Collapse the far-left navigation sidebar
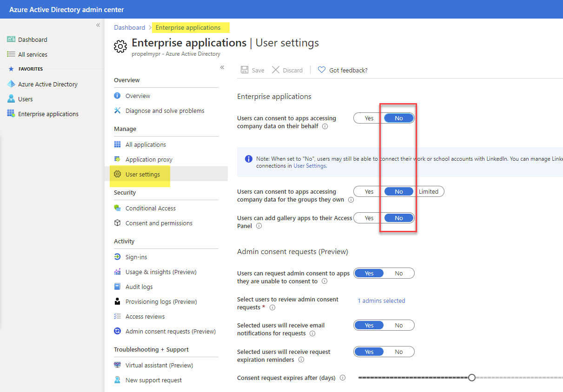 (x=98, y=25)
